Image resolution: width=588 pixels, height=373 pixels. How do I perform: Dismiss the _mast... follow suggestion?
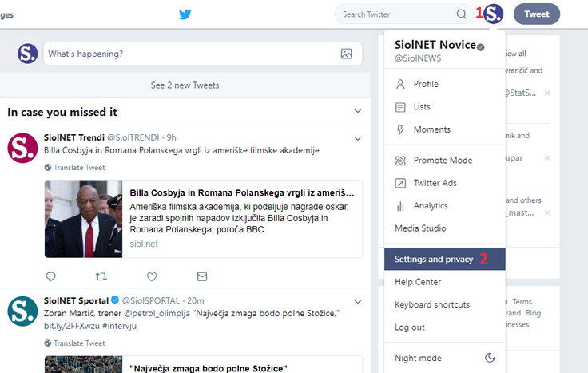point(547,213)
